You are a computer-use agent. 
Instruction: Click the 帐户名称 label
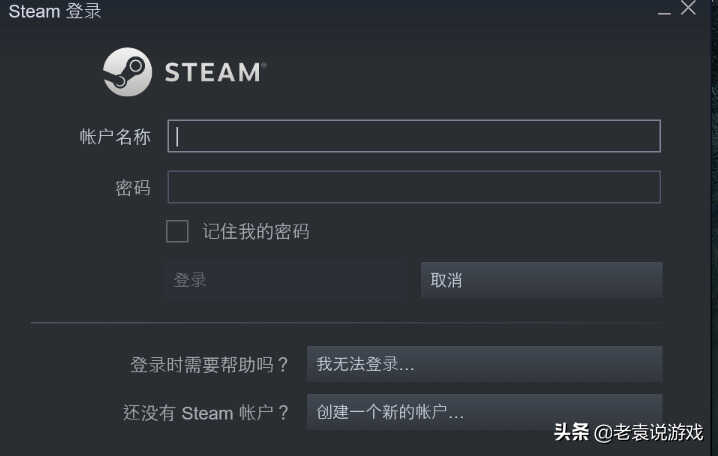point(115,137)
